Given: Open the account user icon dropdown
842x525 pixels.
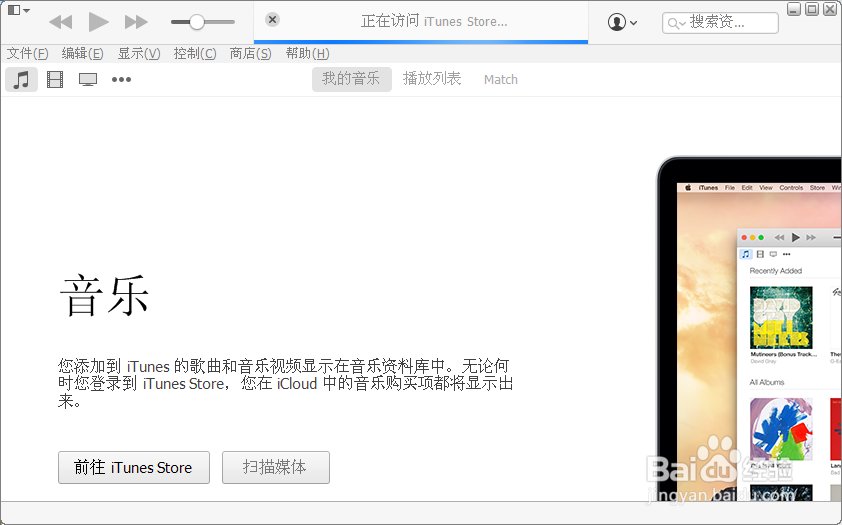Looking at the screenshot, I should (622, 23).
